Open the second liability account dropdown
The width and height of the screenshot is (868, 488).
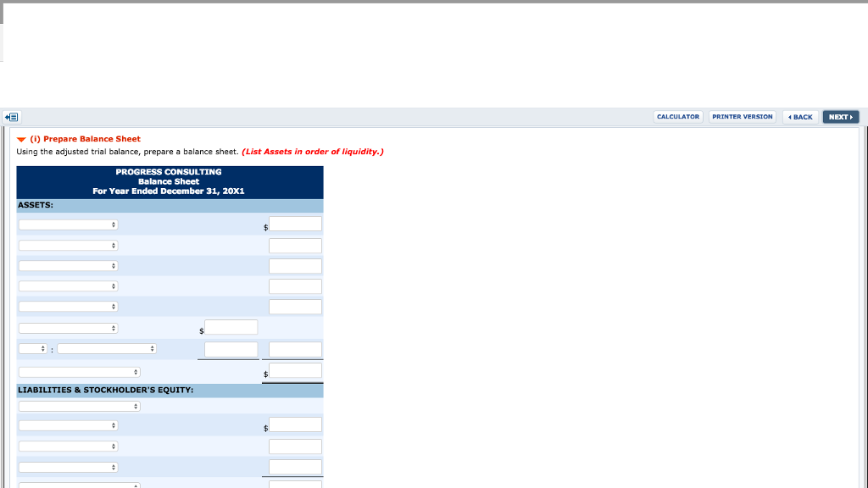click(x=68, y=446)
